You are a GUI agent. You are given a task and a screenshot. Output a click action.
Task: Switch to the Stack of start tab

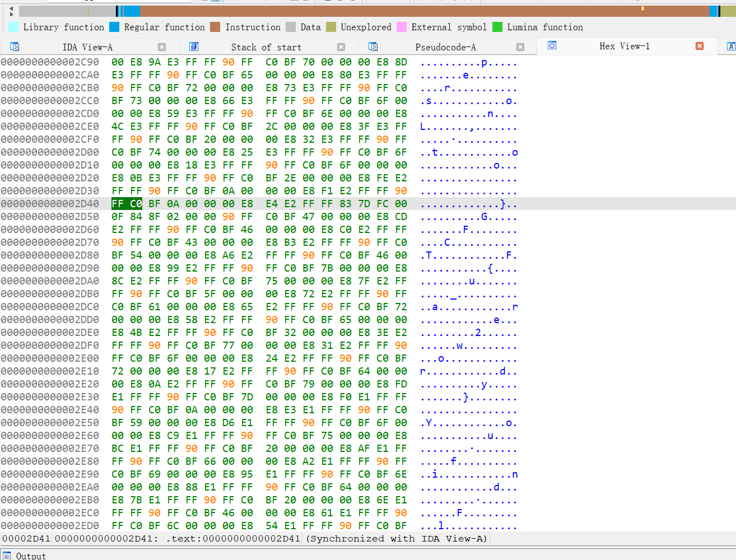(266, 47)
